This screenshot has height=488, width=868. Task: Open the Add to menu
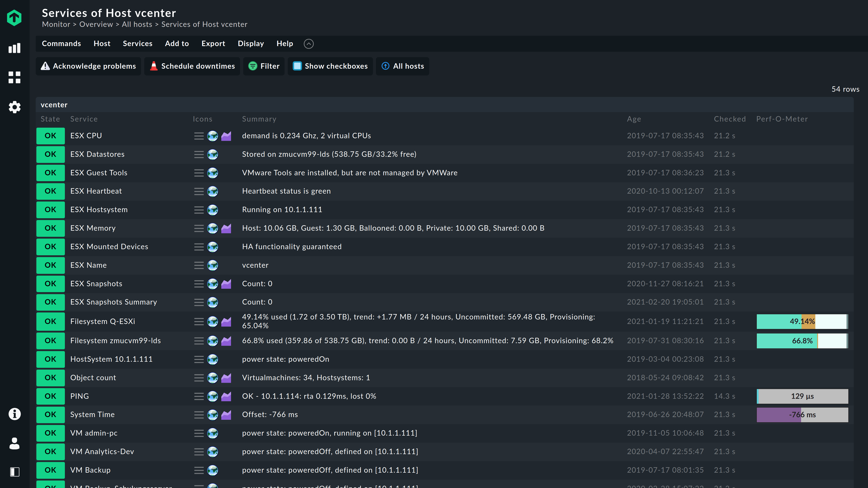(x=177, y=43)
